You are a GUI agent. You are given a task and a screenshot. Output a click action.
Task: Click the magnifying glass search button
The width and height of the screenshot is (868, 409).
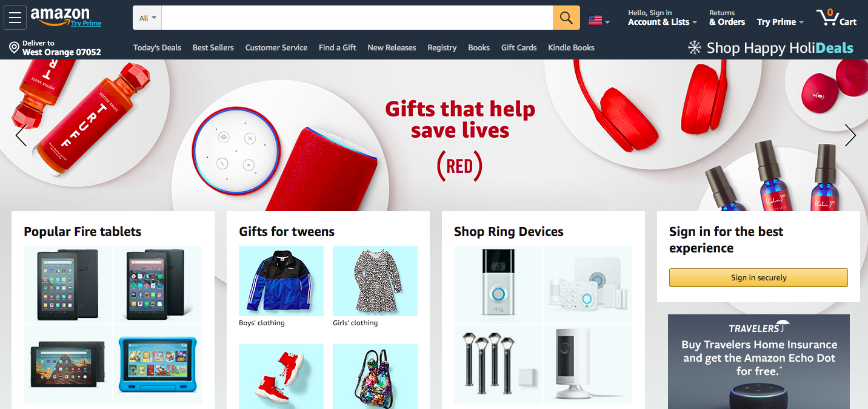pyautogui.click(x=566, y=18)
